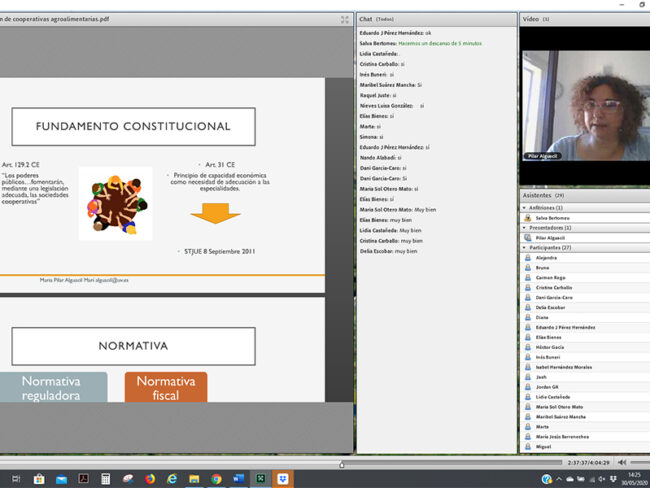Click the Normativa reguladora box on slide
650x488 pixels.
click(53, 388)
